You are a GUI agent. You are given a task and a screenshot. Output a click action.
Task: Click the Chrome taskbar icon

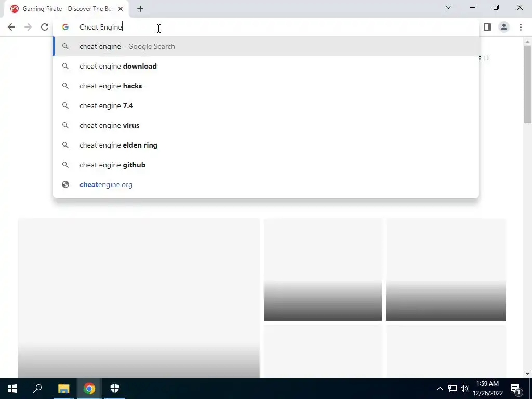pos(89,389)
